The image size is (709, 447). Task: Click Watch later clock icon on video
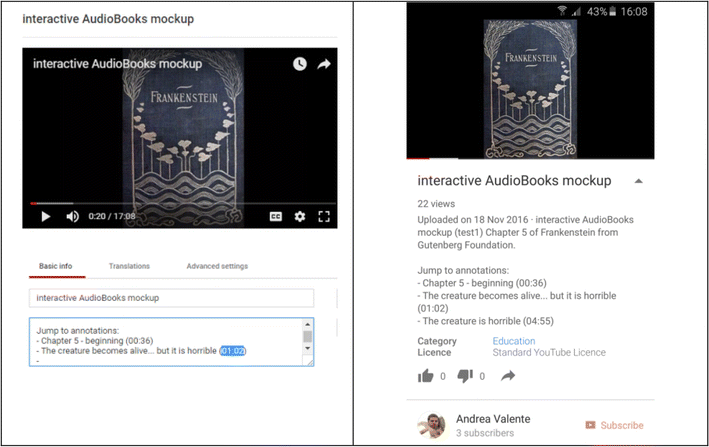pyautogui.click(x=300, y=64)
